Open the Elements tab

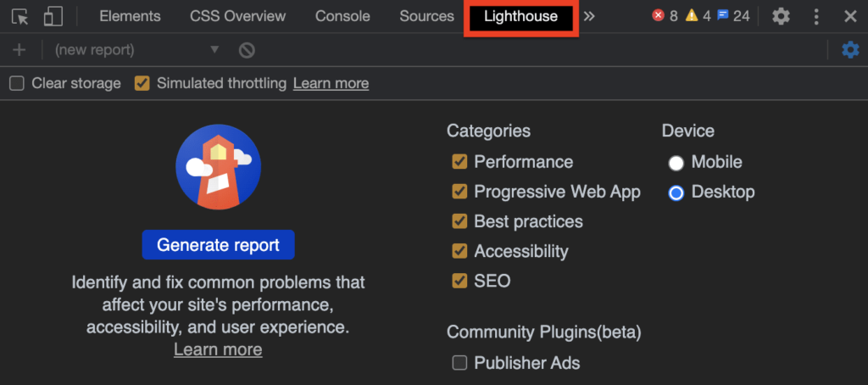130,16
